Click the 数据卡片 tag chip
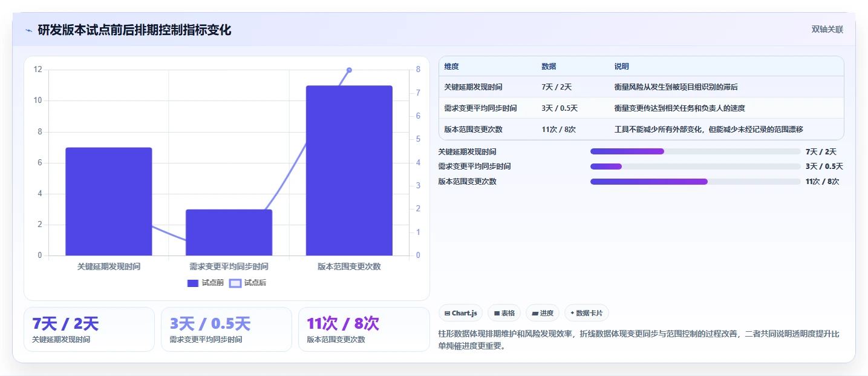 click(587, 313)
